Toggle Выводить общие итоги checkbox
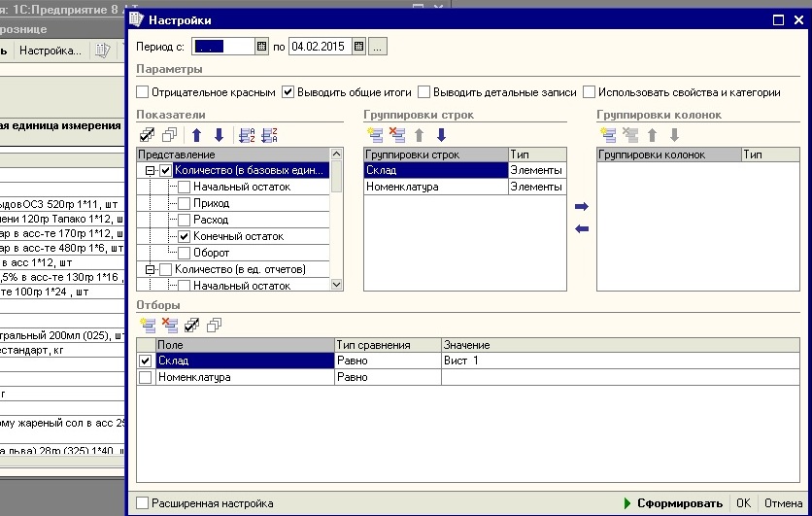The height and width of the screenshot is (516, 812). pos(288,92)
